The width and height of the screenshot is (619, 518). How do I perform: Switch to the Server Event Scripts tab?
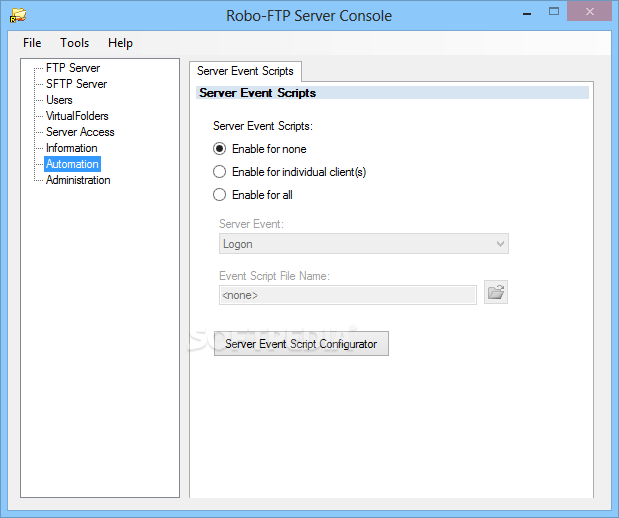click(x=245, y=71)
